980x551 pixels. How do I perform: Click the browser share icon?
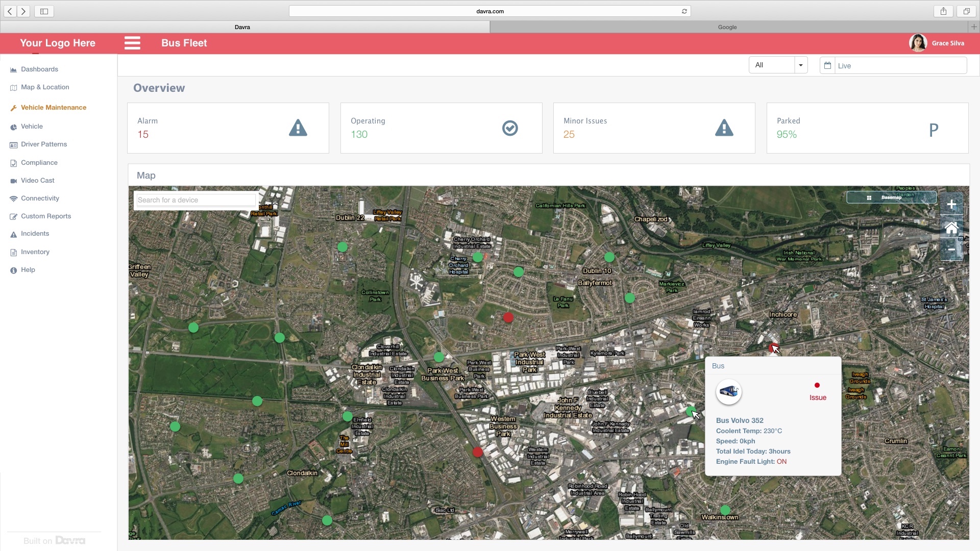pyautogui.click(x=943, y=11)
